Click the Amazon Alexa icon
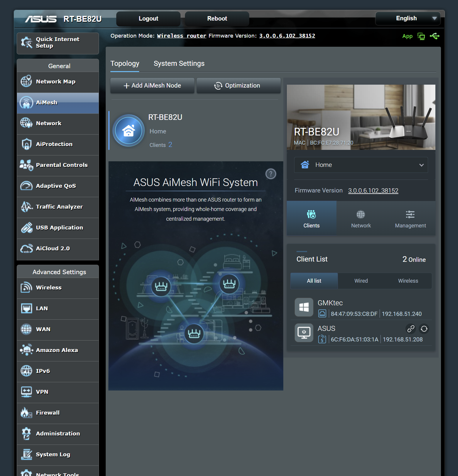This screenshot has width=458, height=476. [26, 350]
